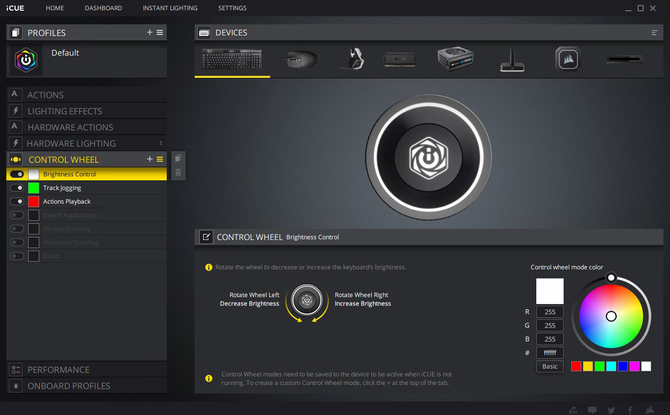Image resolution: width=670 pixels, height=415 pixels.
Task: Click the hex color code field
Action: (x=550, y=353)
